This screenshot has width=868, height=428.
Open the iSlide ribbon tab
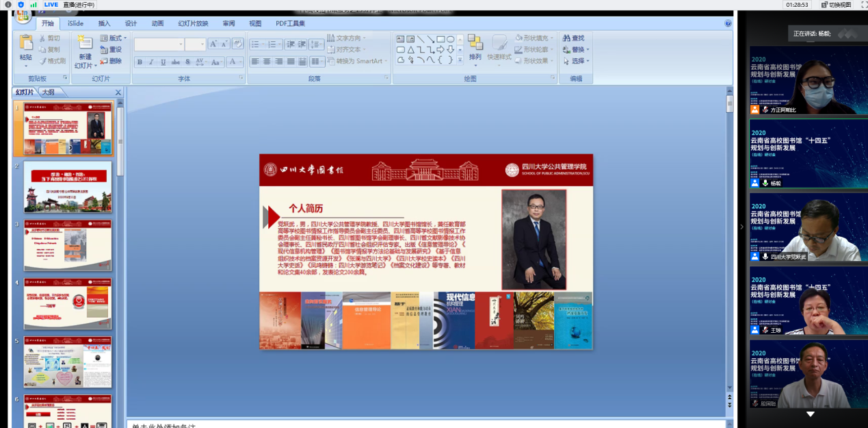tap(75, 23)
